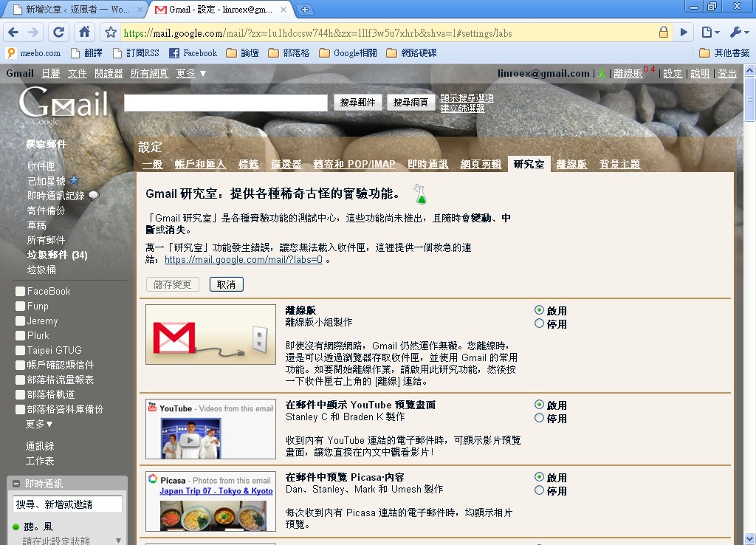
Task: Click the chat bubble icon next to 即時通訊記錄
Action: 94,196
